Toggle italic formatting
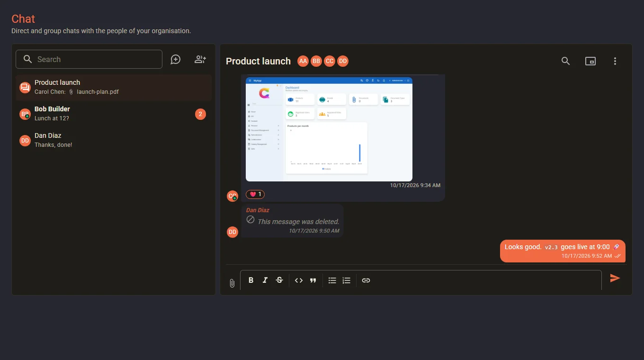This screenshot has height=360, width=644. [265, 280]
